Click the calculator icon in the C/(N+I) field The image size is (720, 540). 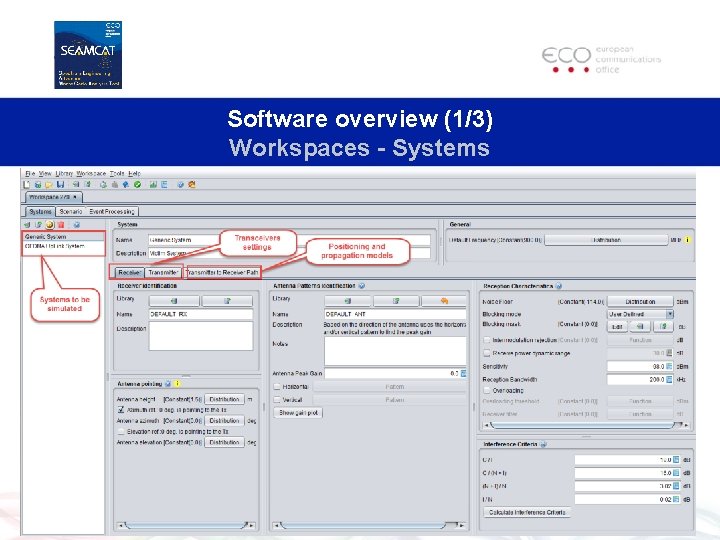pos(676,472)
